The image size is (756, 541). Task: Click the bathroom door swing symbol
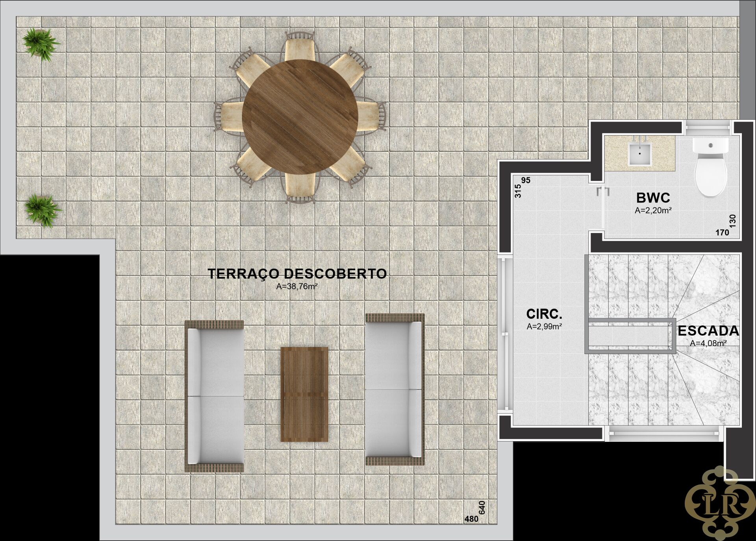point(602,207)
